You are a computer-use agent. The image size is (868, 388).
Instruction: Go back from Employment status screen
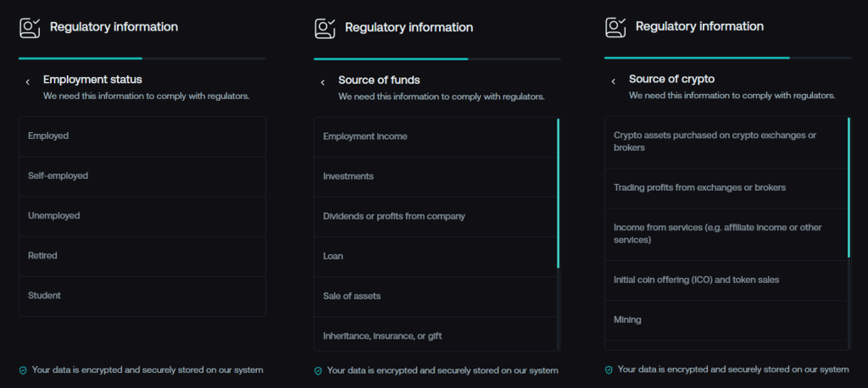pyautogui.click(x=27, y=82)
